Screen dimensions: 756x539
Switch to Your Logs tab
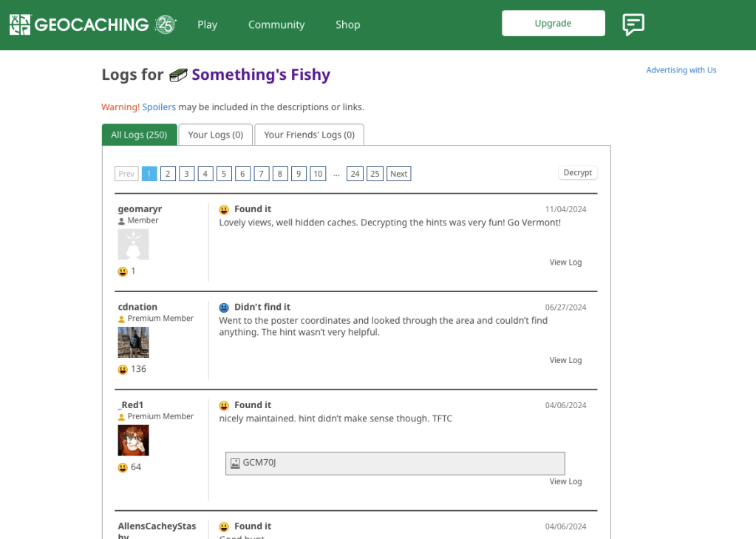pyautogui.click(x=215, y=135)
